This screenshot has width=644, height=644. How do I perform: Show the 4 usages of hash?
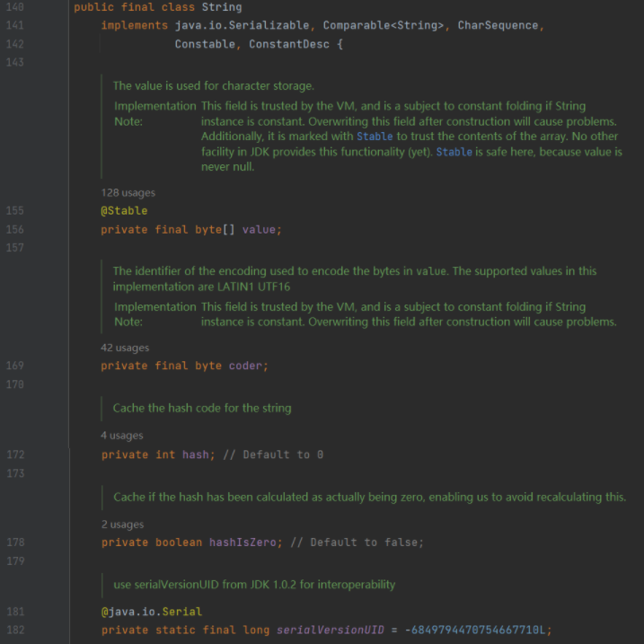[121, 436]
